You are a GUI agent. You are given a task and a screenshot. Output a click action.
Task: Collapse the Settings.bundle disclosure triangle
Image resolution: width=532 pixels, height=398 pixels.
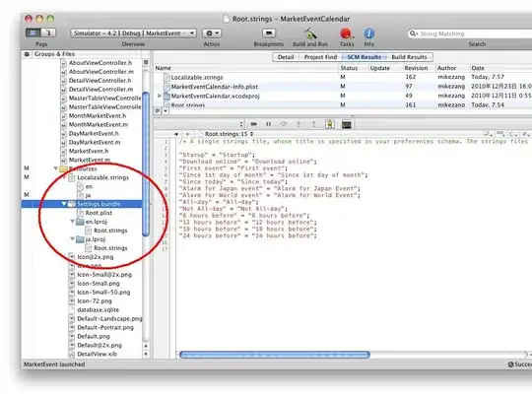coord(64,204)
